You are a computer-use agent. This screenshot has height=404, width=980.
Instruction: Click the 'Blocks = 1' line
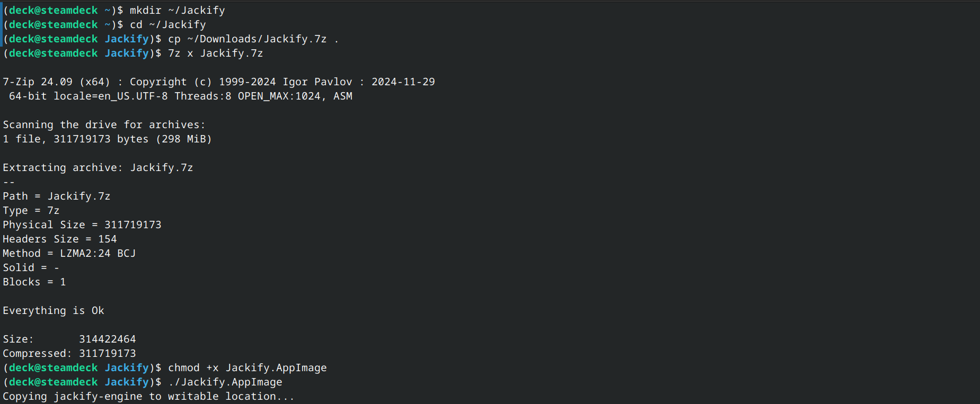point(34,282)
